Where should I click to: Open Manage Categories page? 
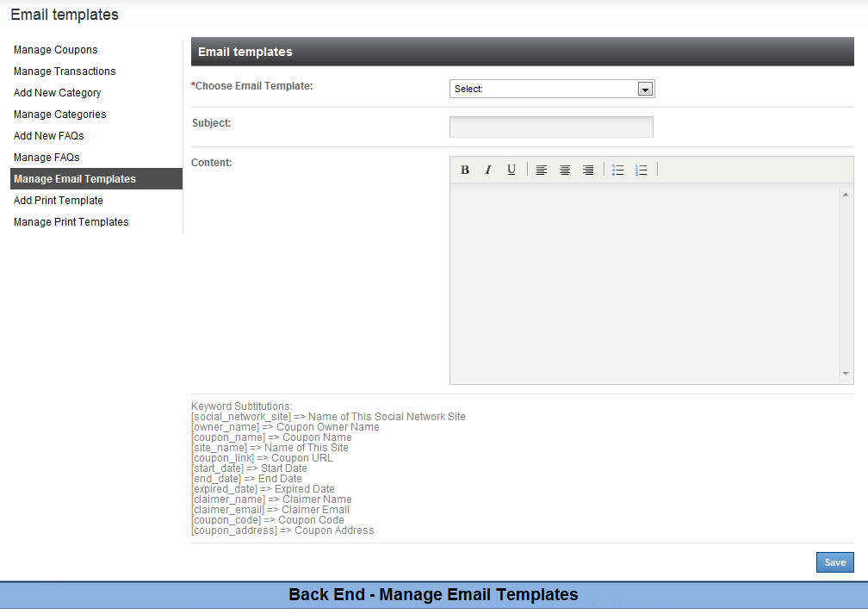[x=59, y=115]
